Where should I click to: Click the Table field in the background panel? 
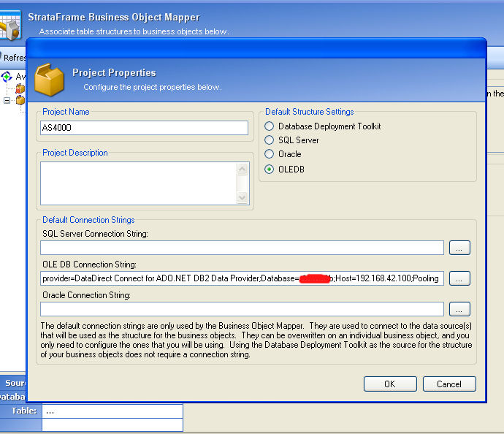(112, 411)
